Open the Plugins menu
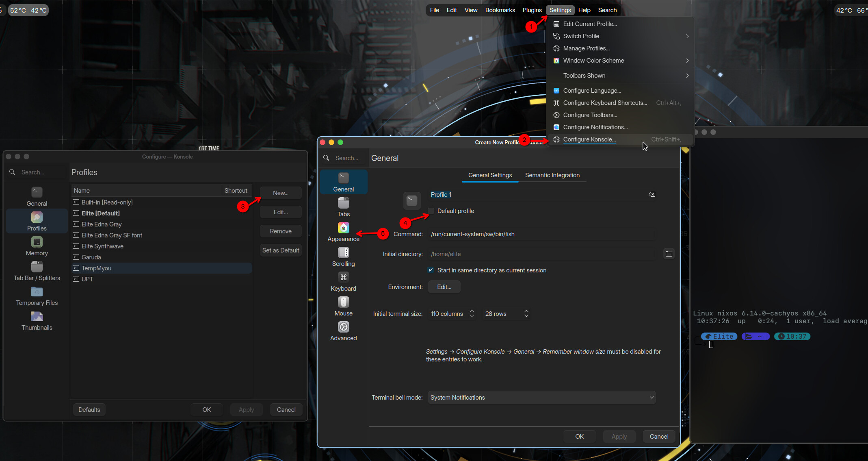This screenshot has height=461, width=868. (532, 10)
